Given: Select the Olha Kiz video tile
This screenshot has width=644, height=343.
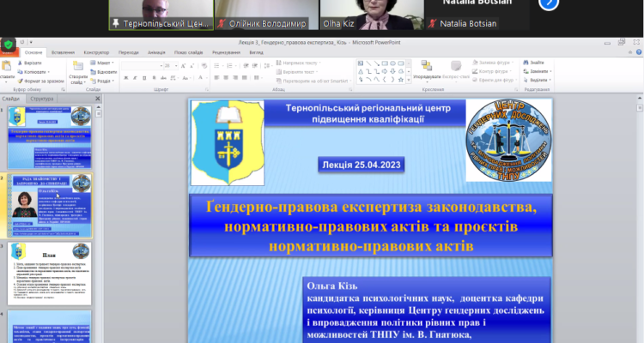Looking at the screenshot, I should [372, 15].
